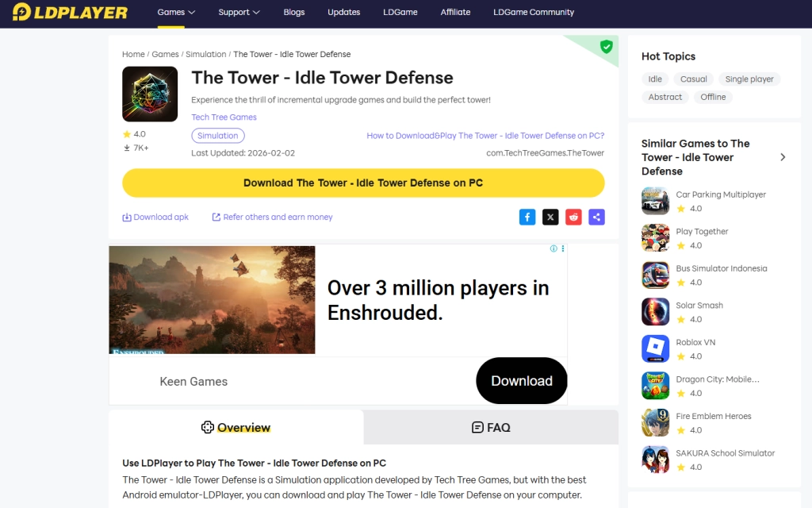Select the Casual hot topic tag
The height and width of the screenshot is (508, 812).
pos(694,79)
